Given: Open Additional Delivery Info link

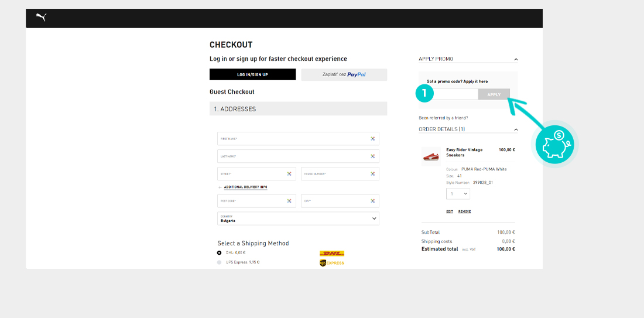Looking at the screenshot, I should point(246,187).
